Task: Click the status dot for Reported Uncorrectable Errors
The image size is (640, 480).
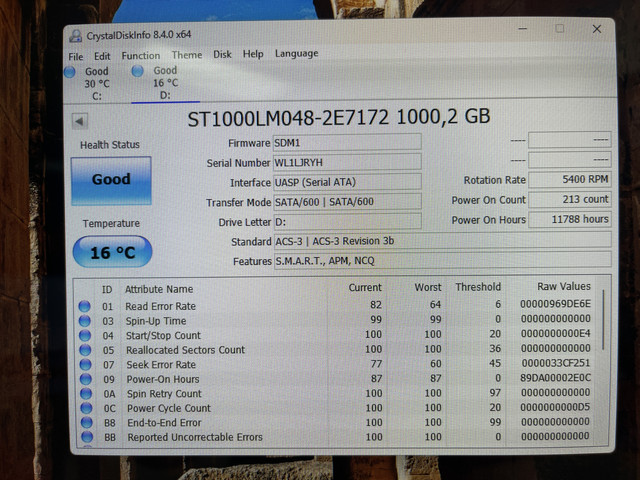Action: tap(87, 437)
